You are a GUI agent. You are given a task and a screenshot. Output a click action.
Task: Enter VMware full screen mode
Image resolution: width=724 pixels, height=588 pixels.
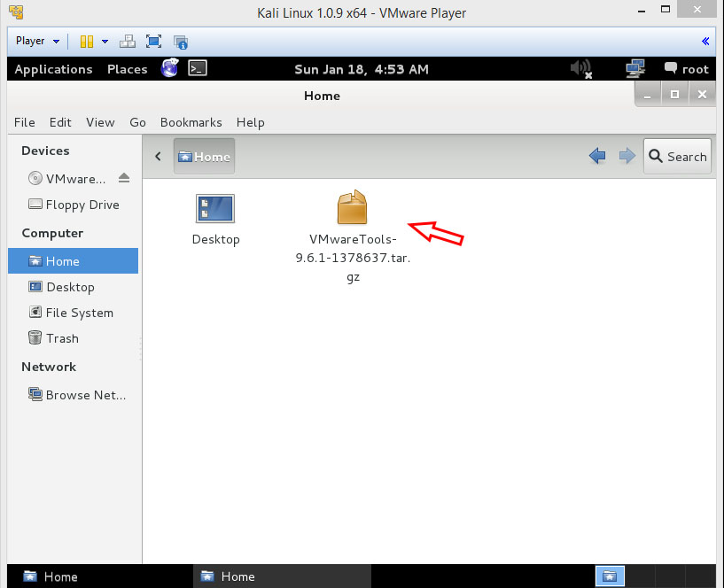154,42
